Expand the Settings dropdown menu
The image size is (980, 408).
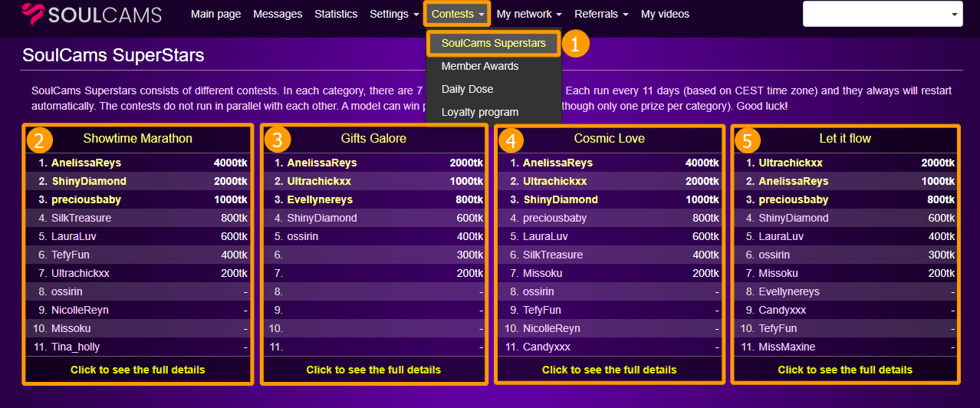(x=394, y=14)
